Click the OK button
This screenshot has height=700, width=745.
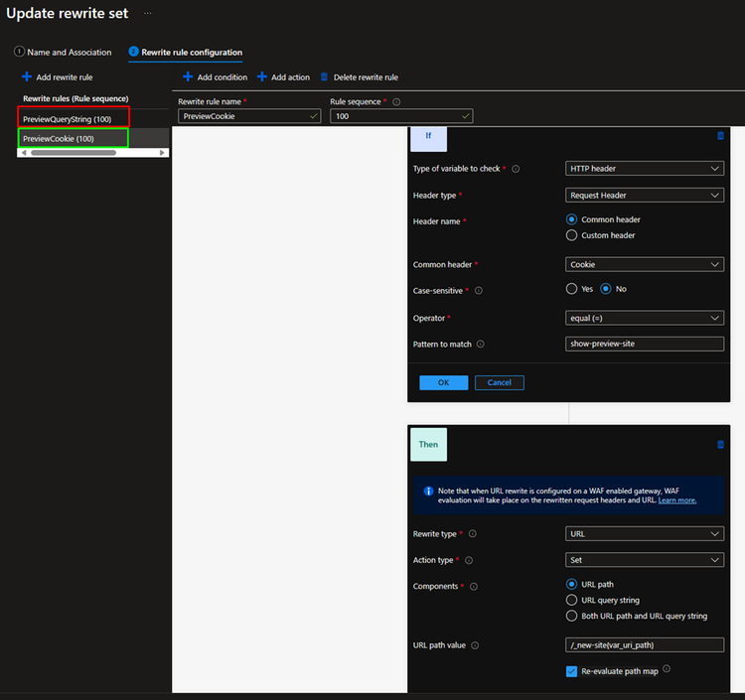tap(443, 382)
